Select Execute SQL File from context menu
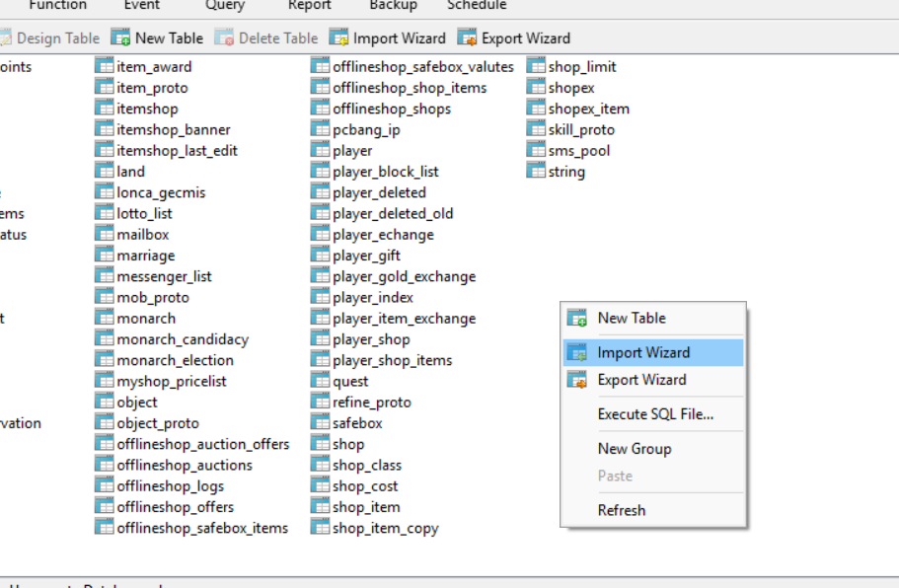The height and width of the screenshot is (588, 899). coord(655,414)
